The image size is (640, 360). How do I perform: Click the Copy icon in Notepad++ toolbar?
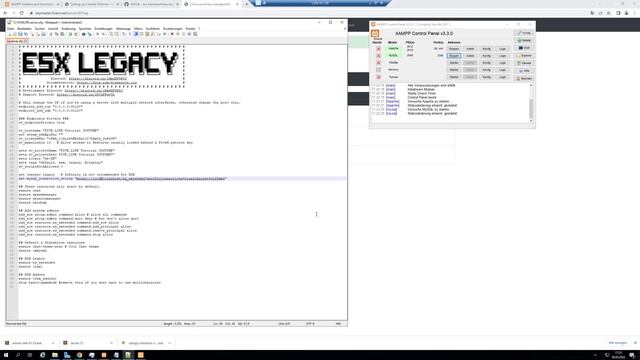tap(57, 34)
